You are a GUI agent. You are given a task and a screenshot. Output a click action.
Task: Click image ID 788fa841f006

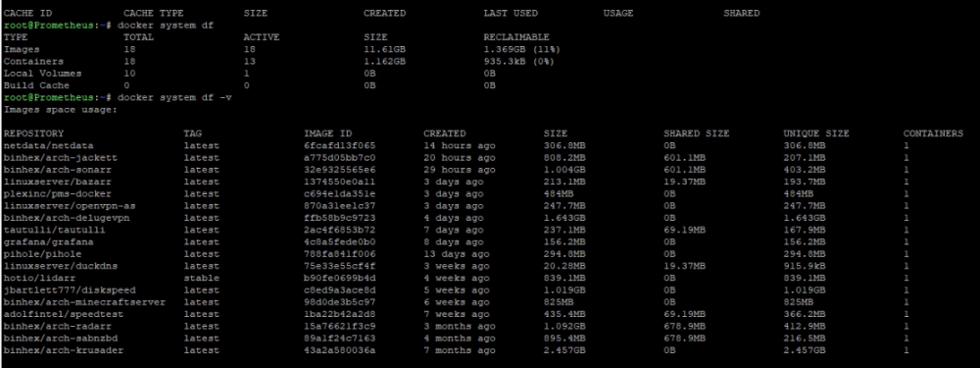pyautogui.click(x=339, y=254)
